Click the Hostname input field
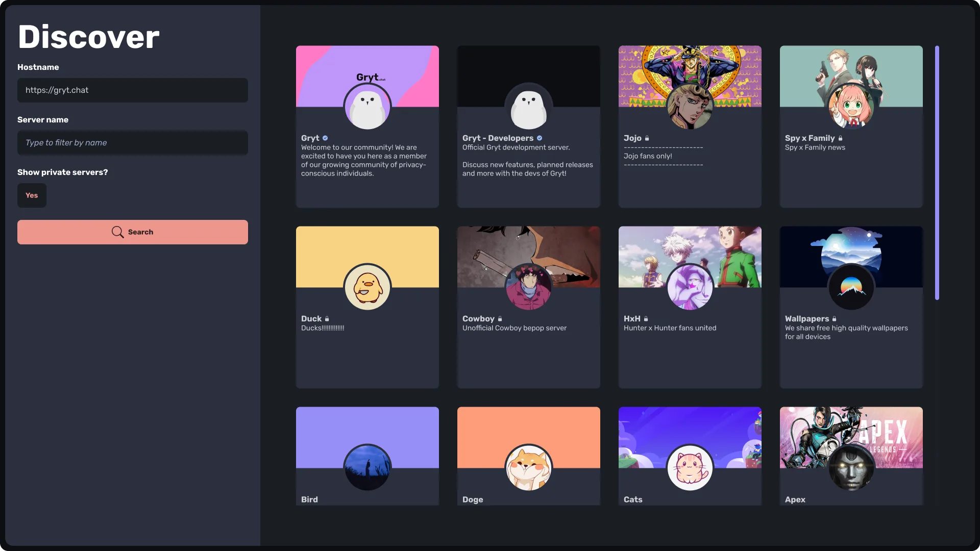 point(133,90)
